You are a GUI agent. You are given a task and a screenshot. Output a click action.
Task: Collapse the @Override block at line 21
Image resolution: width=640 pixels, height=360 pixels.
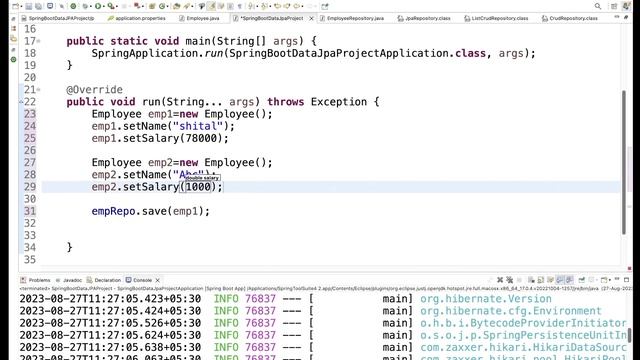coord(39,90)
